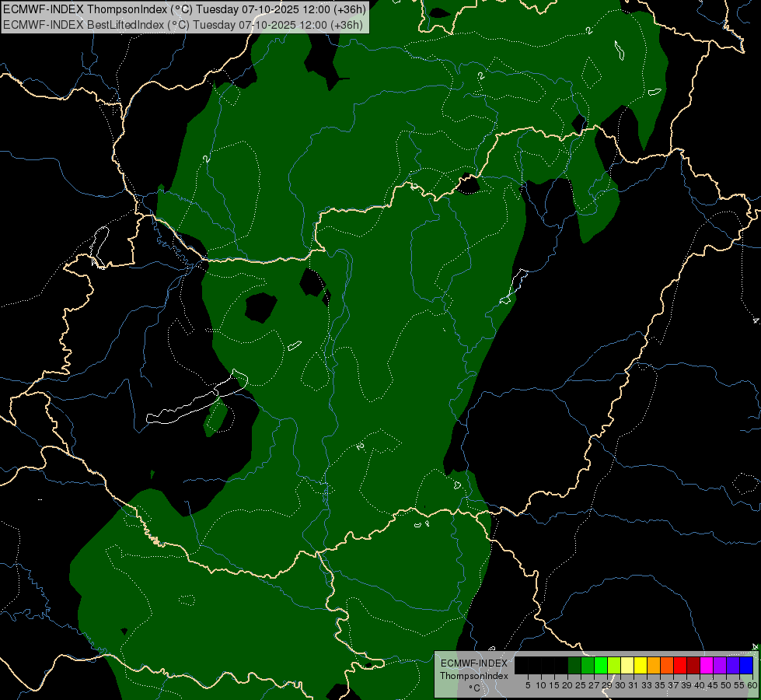Select the dark green 20–25 legend swatch
This screenshot has width=761, height=700.
click(574, 665)
